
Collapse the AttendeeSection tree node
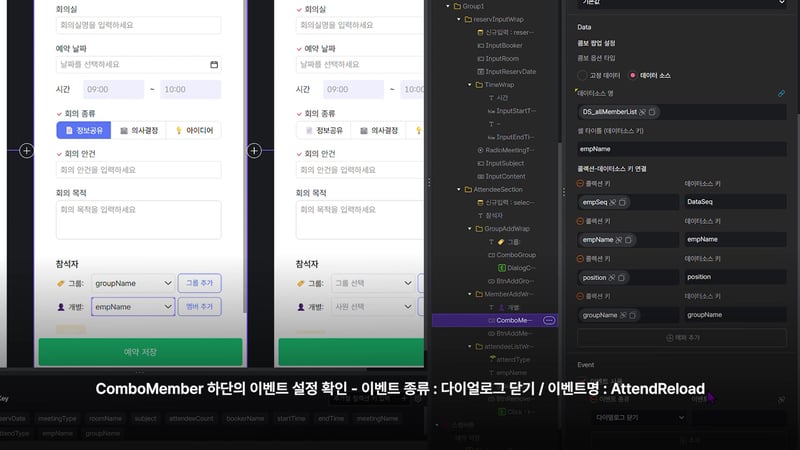[x=459, y=189]
